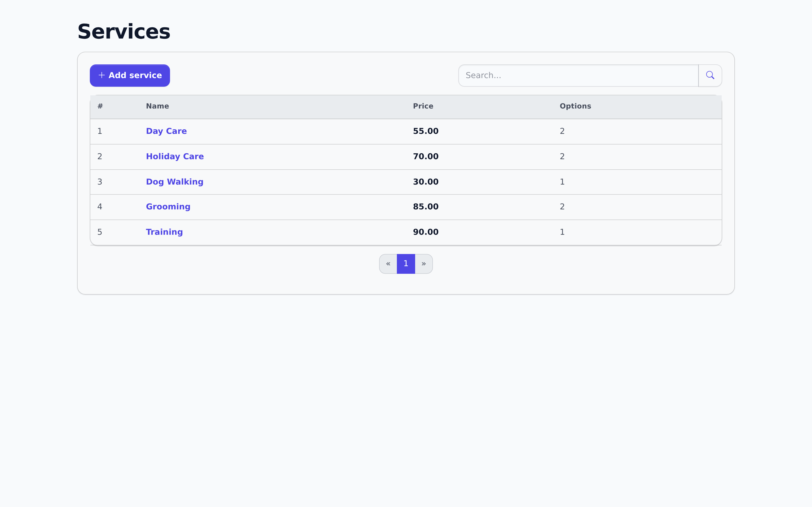Click the Services page title
This screenshot has width=812, height=507.
pyautogui.click(x=124, y=31)
